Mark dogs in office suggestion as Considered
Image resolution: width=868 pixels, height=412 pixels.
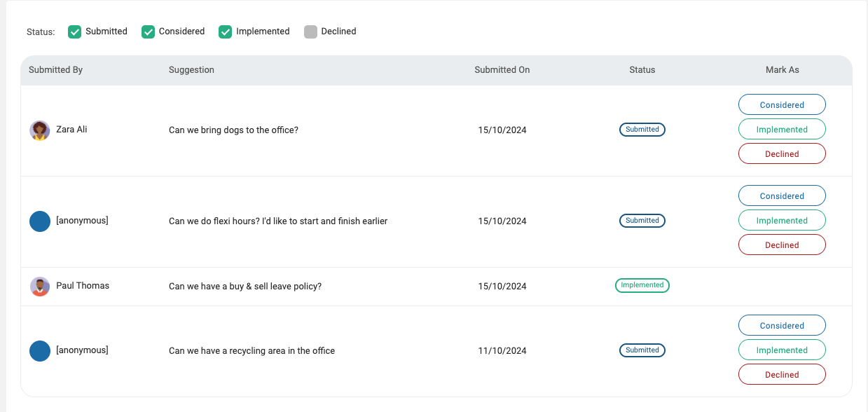(x=782, y=105)
